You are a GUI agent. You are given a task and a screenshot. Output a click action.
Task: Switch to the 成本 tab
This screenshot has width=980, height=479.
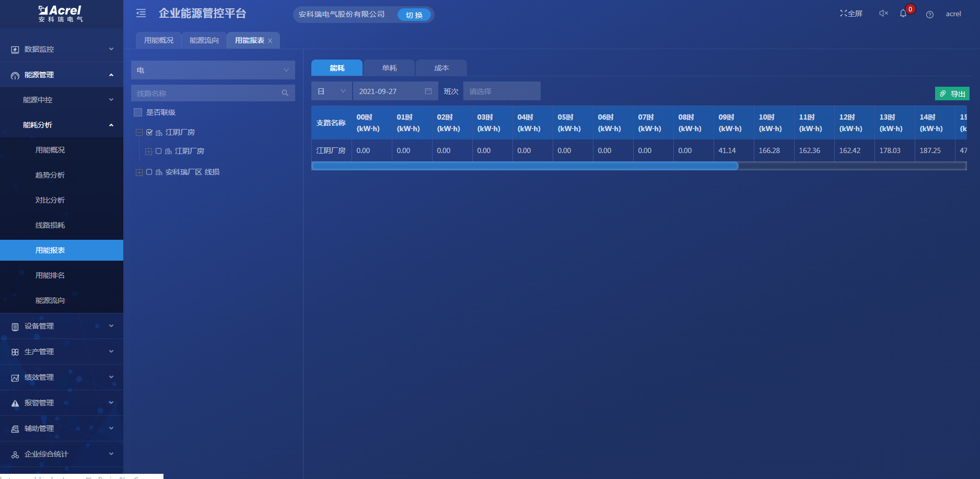coord(441,68)
